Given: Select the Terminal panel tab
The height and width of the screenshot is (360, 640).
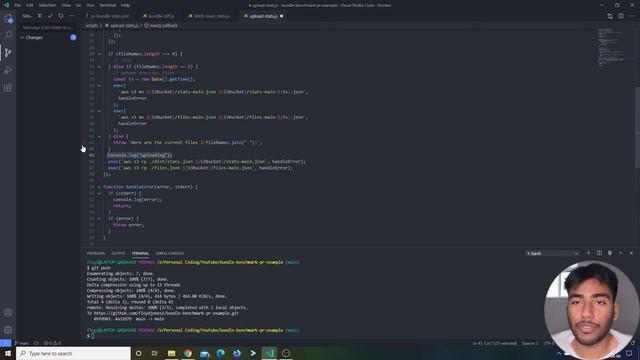Looking at the screenshot, I should [140, 253].
